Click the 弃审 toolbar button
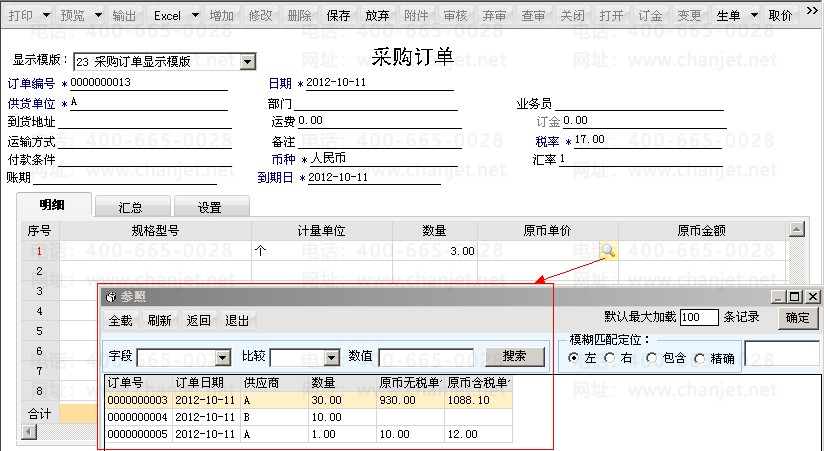824x451 pixels. (494, 16)
